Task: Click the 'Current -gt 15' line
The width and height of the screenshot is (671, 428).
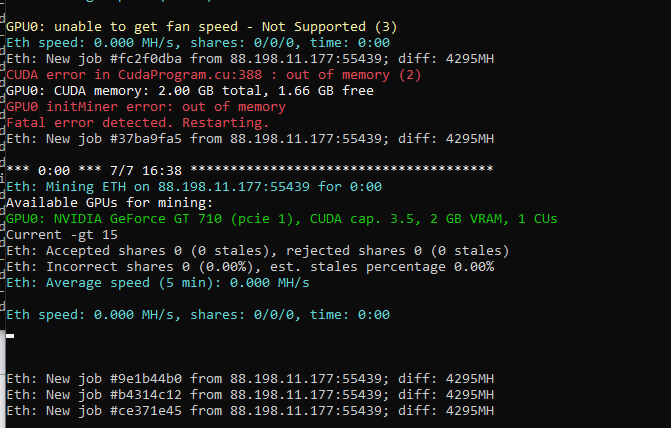Action: (x=62, y=235)
